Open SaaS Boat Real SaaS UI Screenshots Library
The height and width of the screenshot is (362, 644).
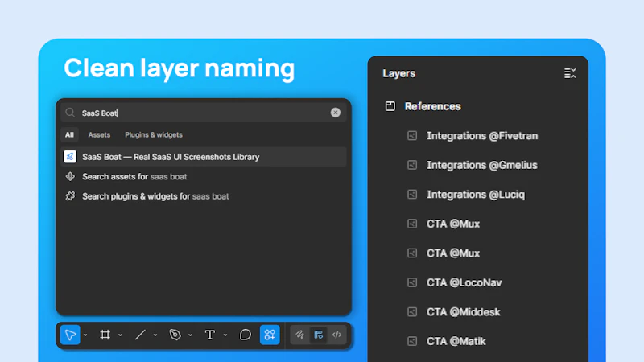coord(204,157)
